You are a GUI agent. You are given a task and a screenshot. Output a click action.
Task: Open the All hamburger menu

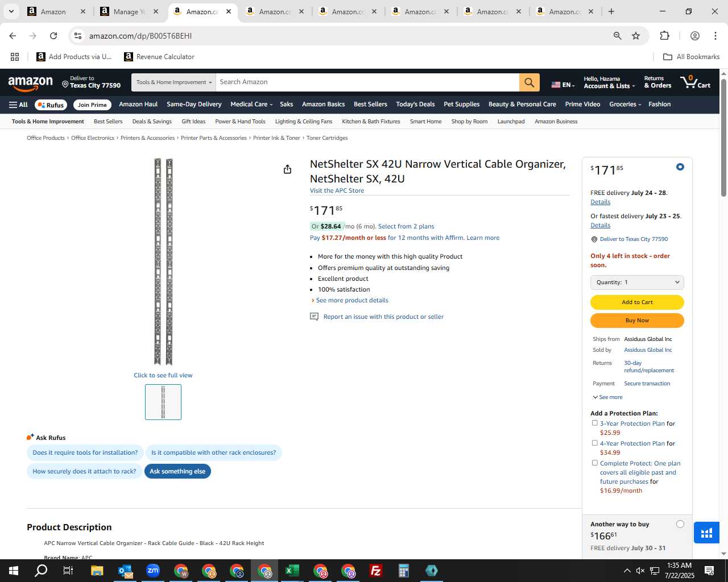[18, 105]
